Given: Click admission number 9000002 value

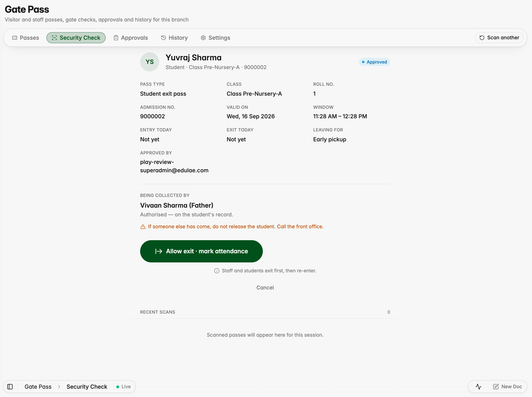Looking at the screenshot, I should 153,116.
